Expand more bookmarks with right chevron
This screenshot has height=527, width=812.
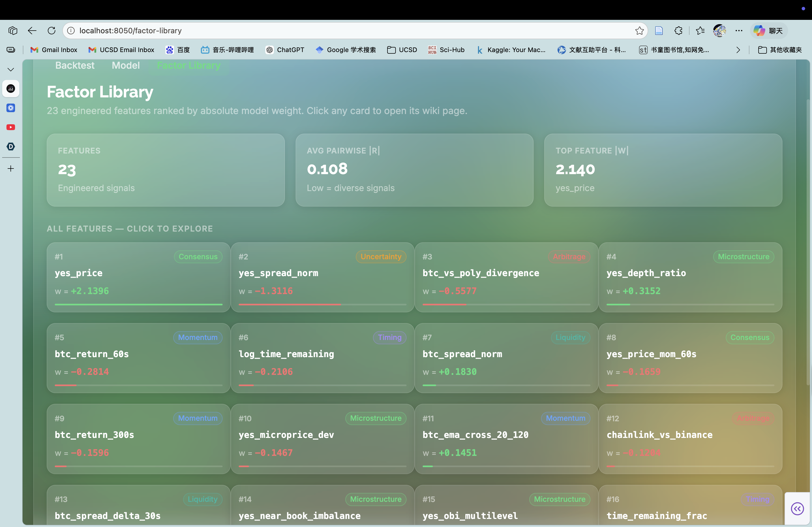coord(738,50)
